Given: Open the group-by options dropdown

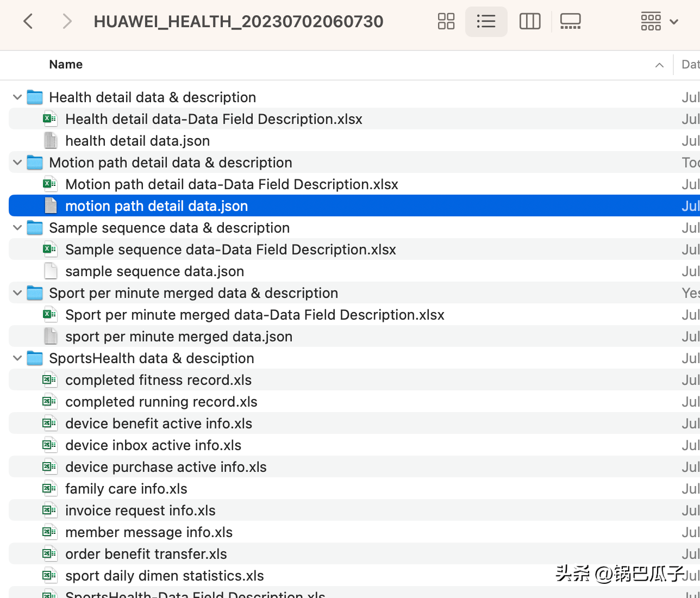Looking at the screenshot, I should pyautogui.click(x=659, y=22).
